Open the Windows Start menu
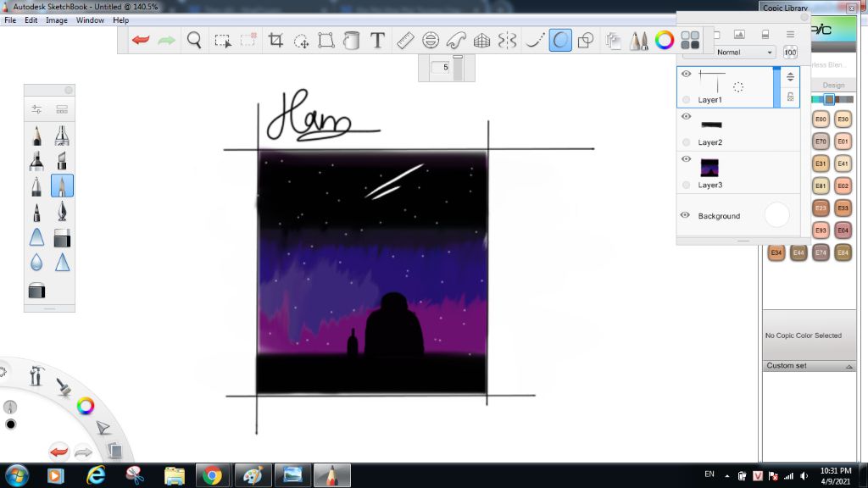 point(17,476)
